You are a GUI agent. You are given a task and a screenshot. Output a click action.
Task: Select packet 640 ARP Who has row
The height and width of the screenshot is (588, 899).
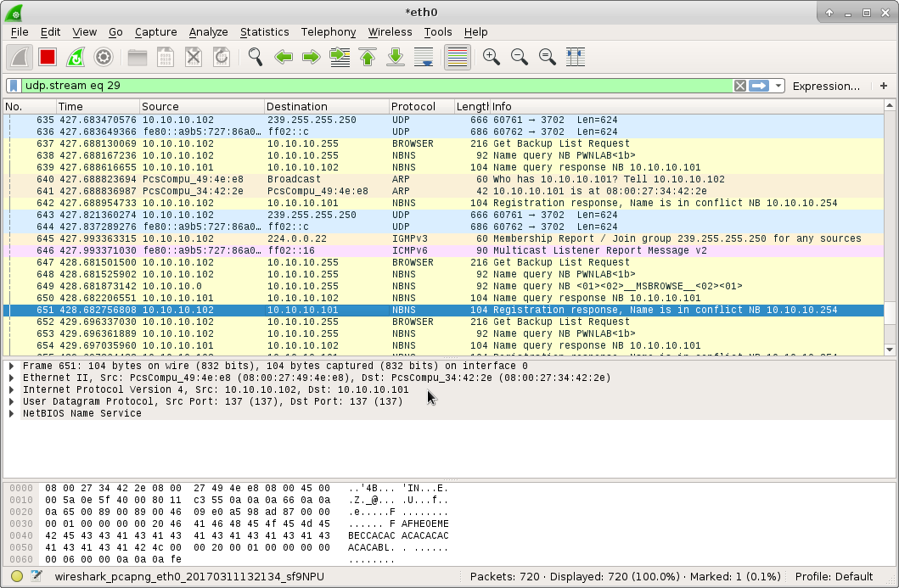[x=444, y=179]
